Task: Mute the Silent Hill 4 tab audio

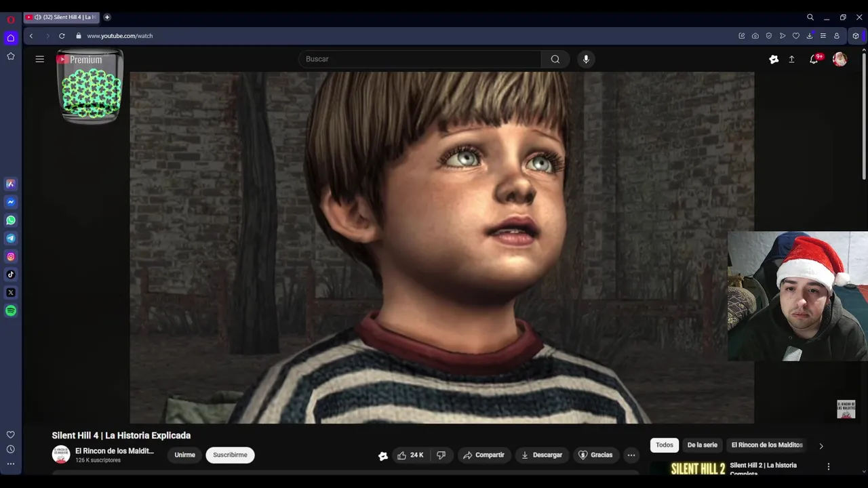Action: (x=37, y=17)
